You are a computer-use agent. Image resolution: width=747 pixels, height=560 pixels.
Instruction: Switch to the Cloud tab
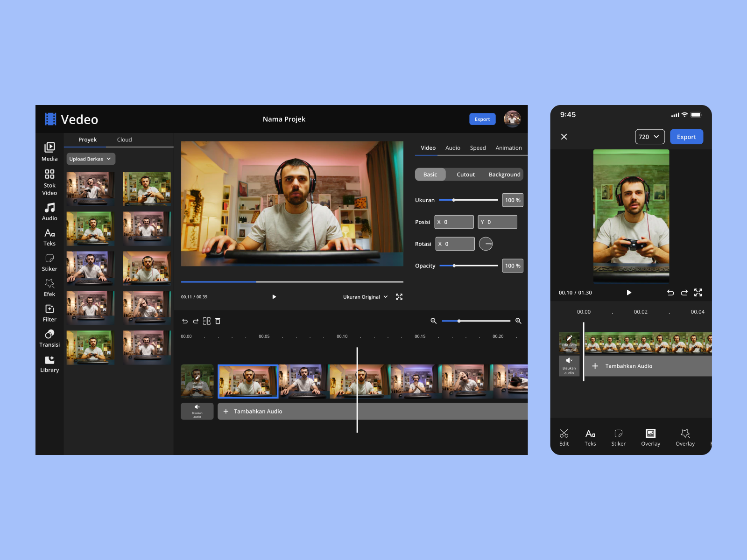coord(124,139)
